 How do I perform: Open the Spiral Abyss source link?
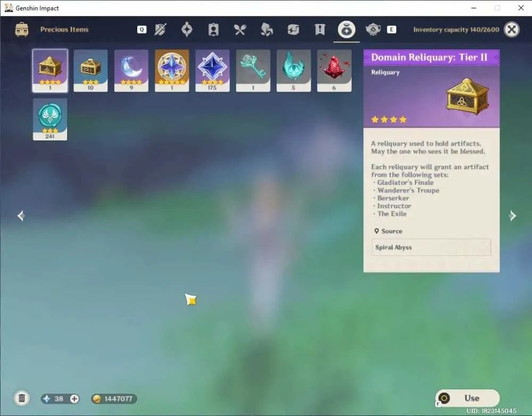pyautogui.click(x=431, y=247)
